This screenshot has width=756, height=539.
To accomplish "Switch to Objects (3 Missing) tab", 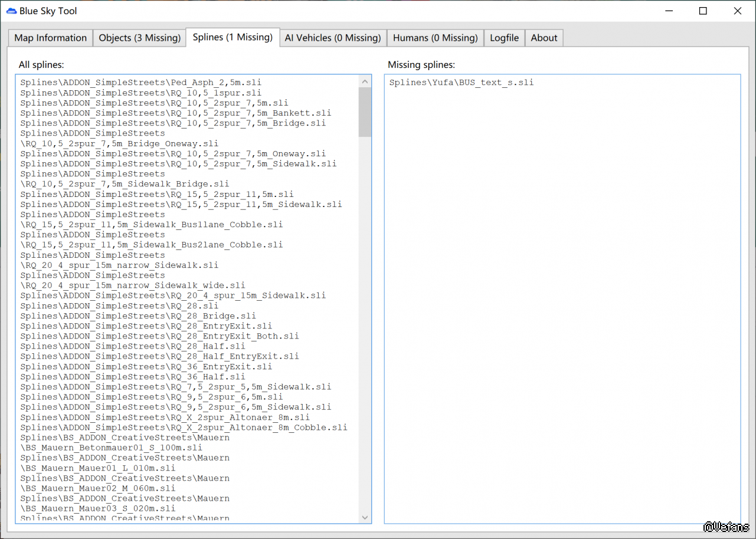I will pos(139,38).
